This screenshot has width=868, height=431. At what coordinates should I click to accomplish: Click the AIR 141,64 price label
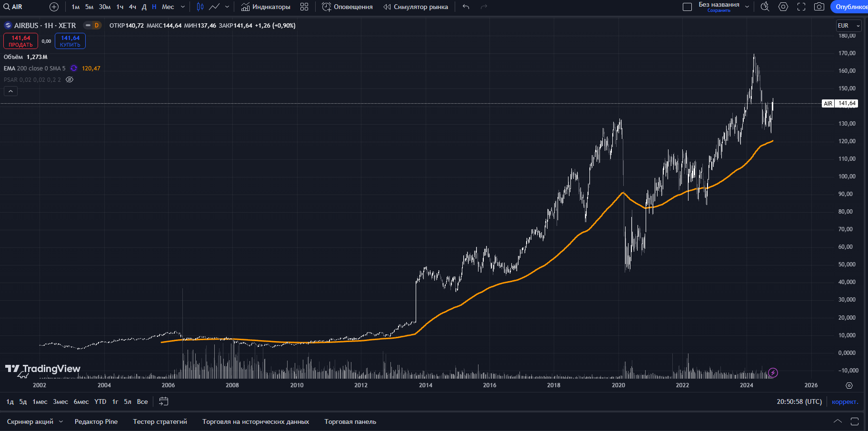(840, 103)
